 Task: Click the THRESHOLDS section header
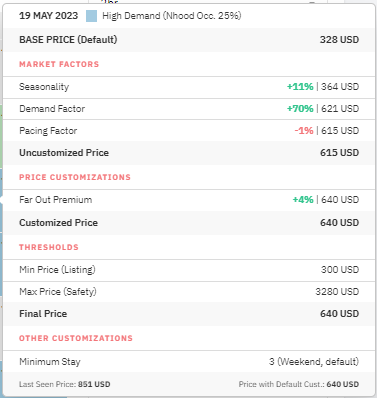(x=49, y=247)
